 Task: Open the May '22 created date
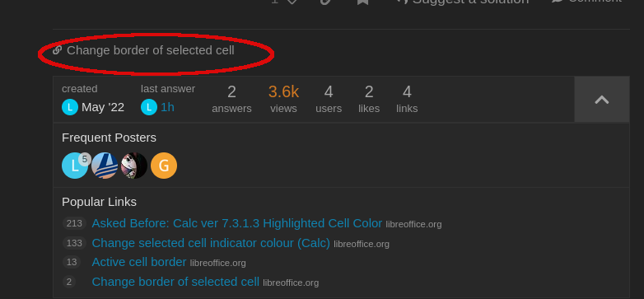[103, 107]
